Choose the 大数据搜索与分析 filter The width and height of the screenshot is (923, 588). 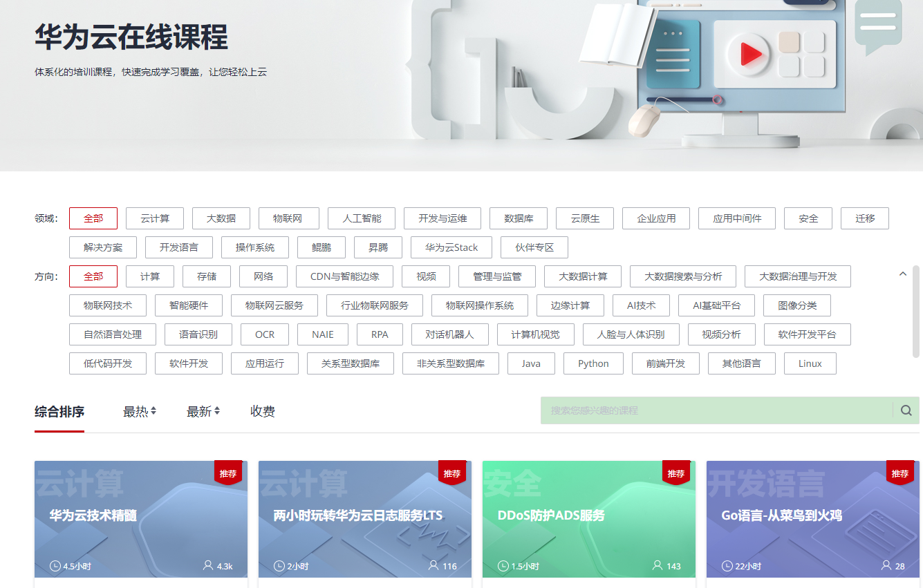(683, 276)
